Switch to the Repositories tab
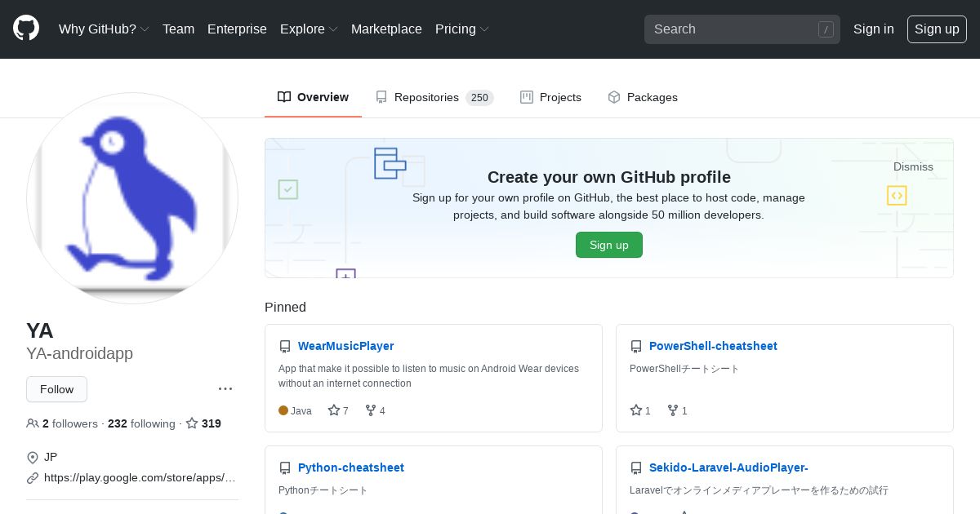 [434, 97]
